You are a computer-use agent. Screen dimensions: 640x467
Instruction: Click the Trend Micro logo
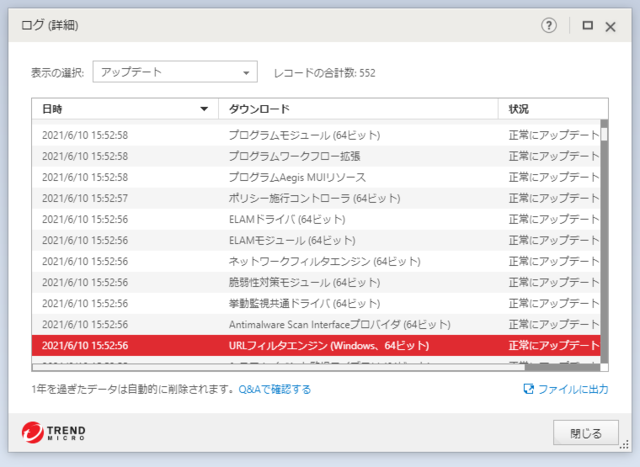[53, 432]
